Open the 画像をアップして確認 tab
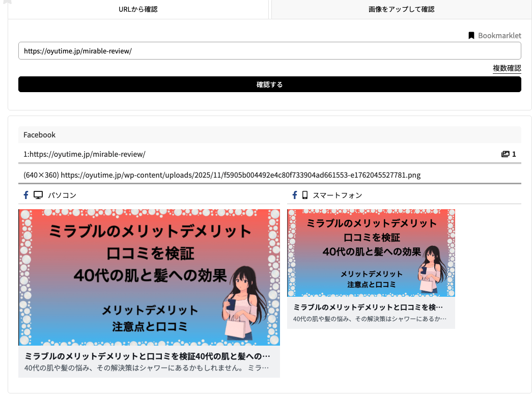This screenshot has height=395, width=532. tap(401, 9)
